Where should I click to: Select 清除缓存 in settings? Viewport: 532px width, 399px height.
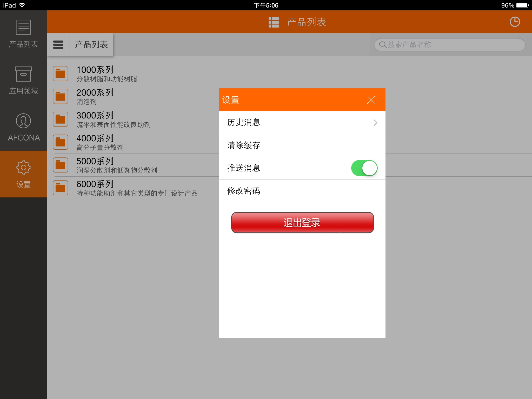click(302, 145)
